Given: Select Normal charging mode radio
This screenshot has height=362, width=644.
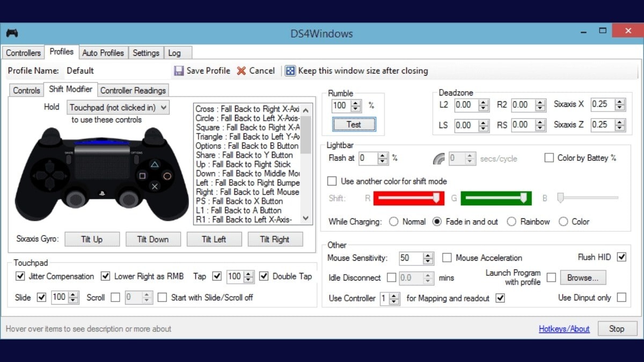Looking at the screenshot, I should 394,221.
